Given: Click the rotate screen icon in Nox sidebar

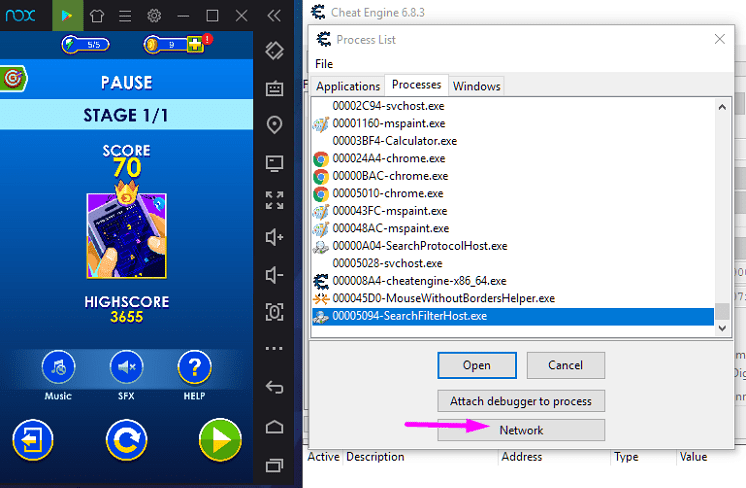Looking at the screenshot, I should (275, 50).
